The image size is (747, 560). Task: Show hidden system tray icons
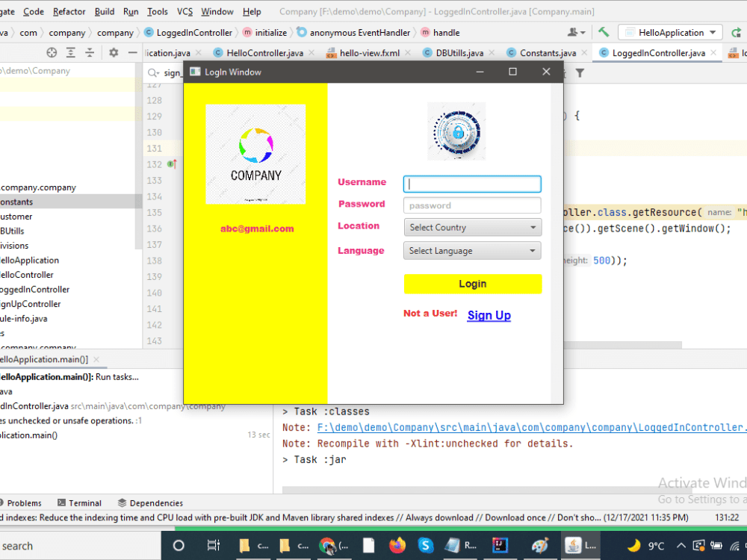[x=681, y=546]
